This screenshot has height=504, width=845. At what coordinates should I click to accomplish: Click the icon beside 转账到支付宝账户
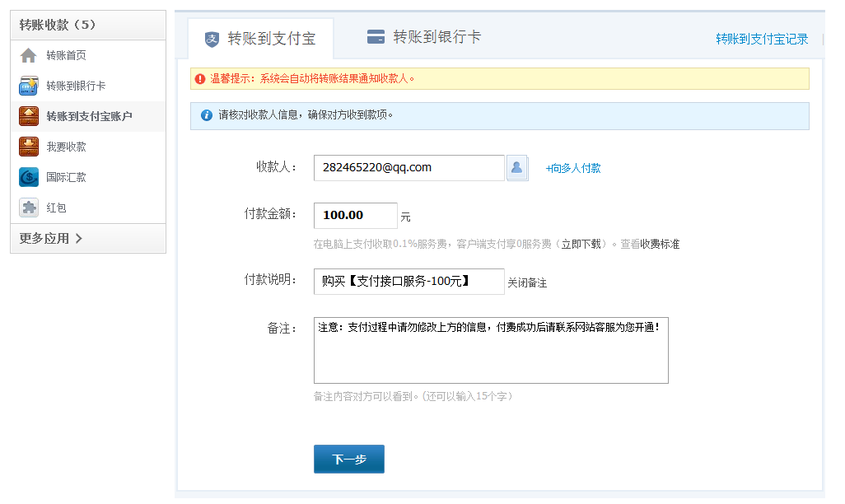pyautogui.click(x=29, y=116)
